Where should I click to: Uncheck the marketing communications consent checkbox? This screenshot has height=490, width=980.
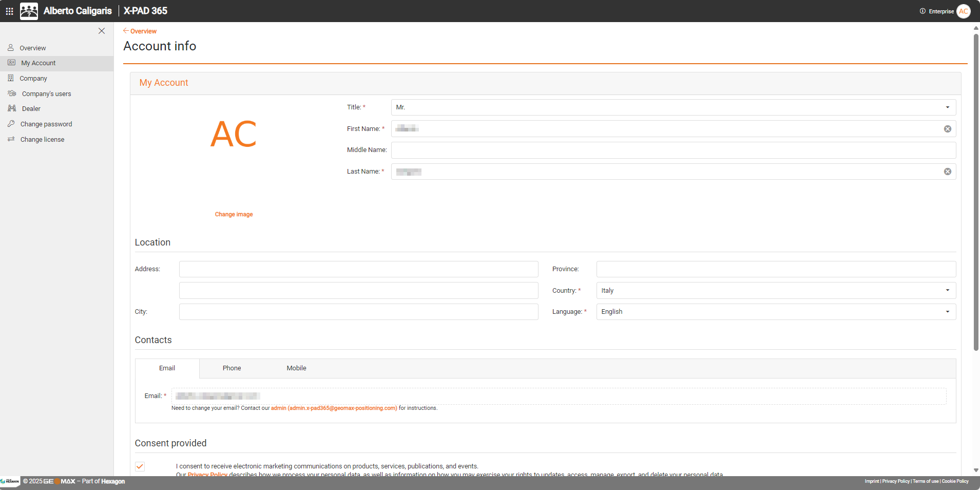pyautogui.click(x=140, y=466)
